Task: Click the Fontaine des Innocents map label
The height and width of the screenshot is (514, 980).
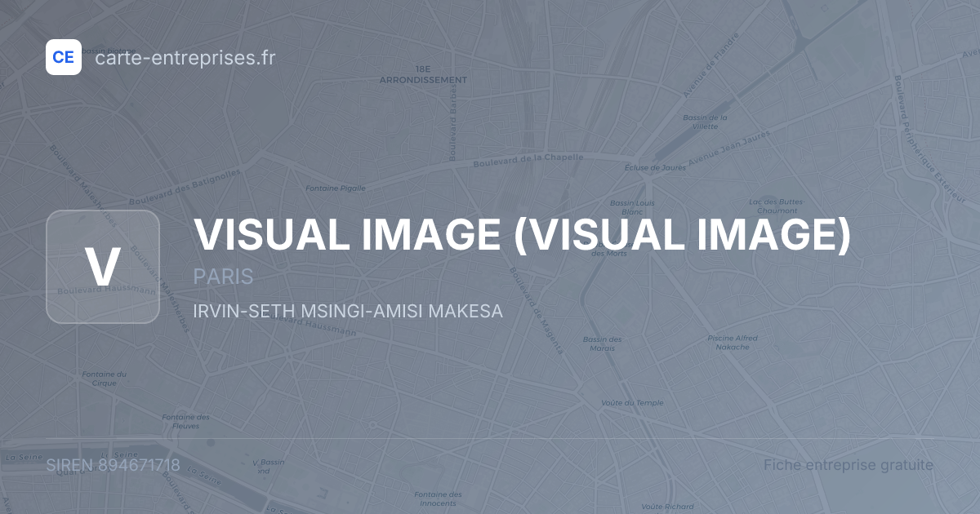Action: pyautogui.click(x=438, y=498)
